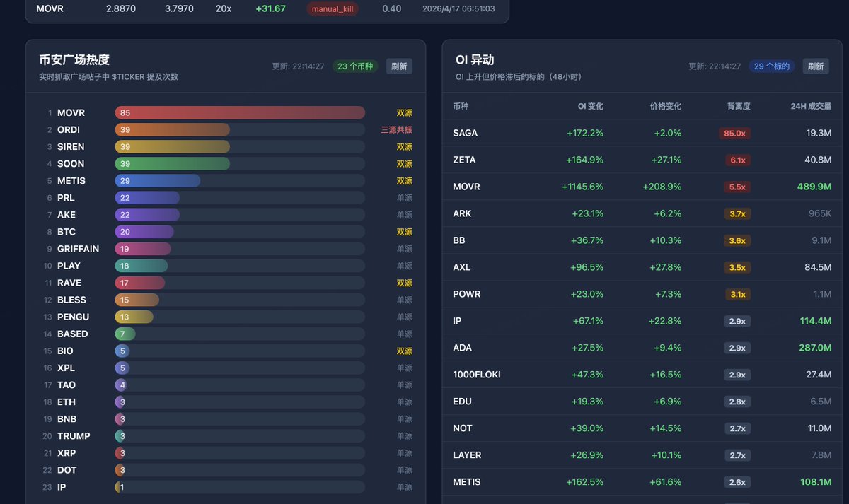849x504 pixels.
Task: Click the 29 个标的 badge
Action: click(x=773, y=66)
